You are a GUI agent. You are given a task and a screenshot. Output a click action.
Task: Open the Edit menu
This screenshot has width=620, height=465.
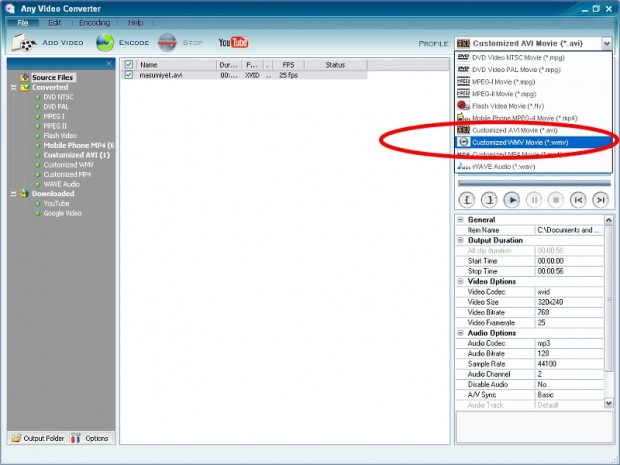55,23
